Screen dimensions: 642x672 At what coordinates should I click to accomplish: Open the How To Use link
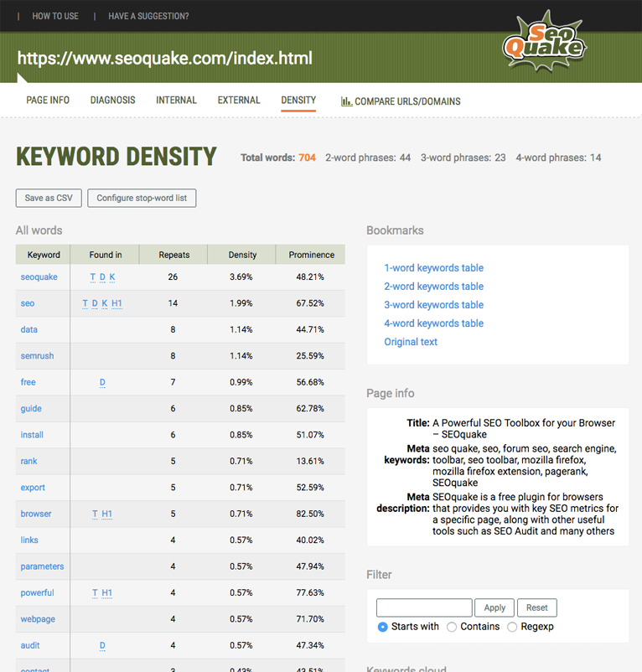tap(55, 16)
